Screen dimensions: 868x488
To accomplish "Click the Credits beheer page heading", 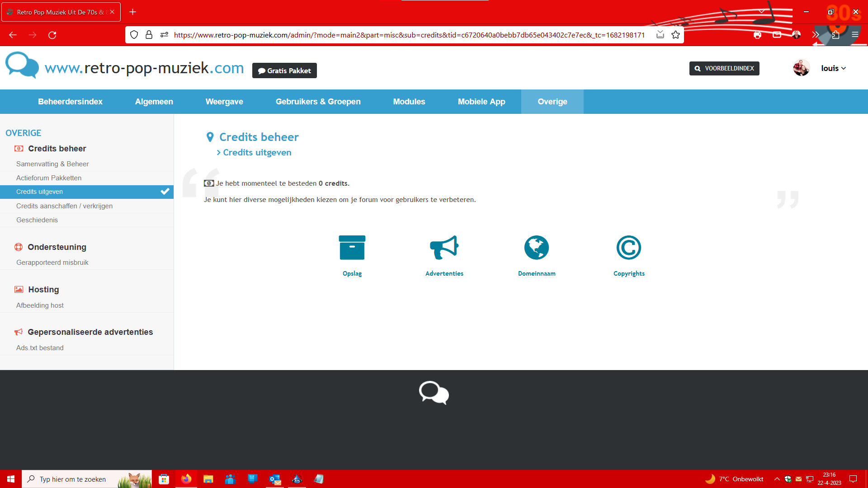I will [x=259, y=137].
